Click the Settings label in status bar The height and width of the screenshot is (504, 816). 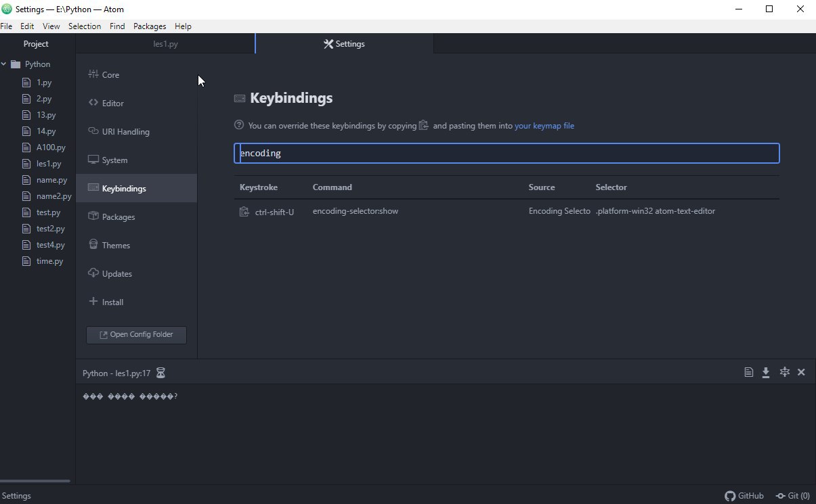(17, 496)
